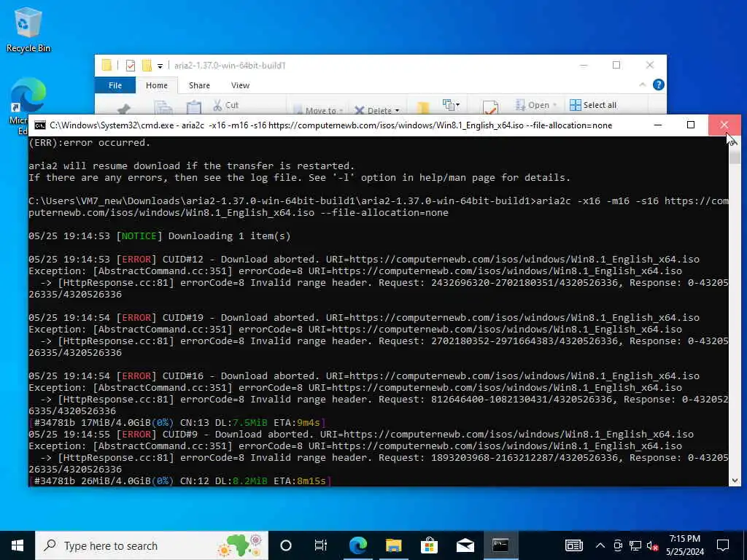This screenshot has height=560, width=747.
Task: Click the line containing 'CUID#12 - Download aborted'
Action: point(364,259)
